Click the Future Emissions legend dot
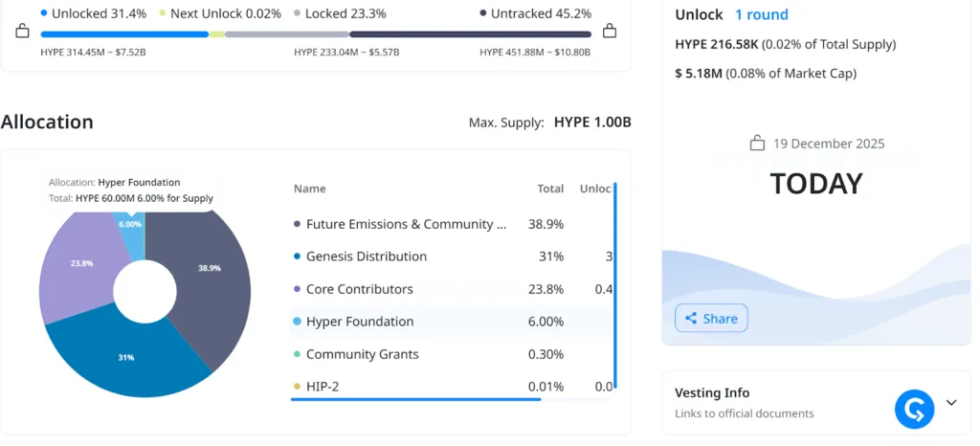This screenshot has height=446, width=980. coord(297,224)
